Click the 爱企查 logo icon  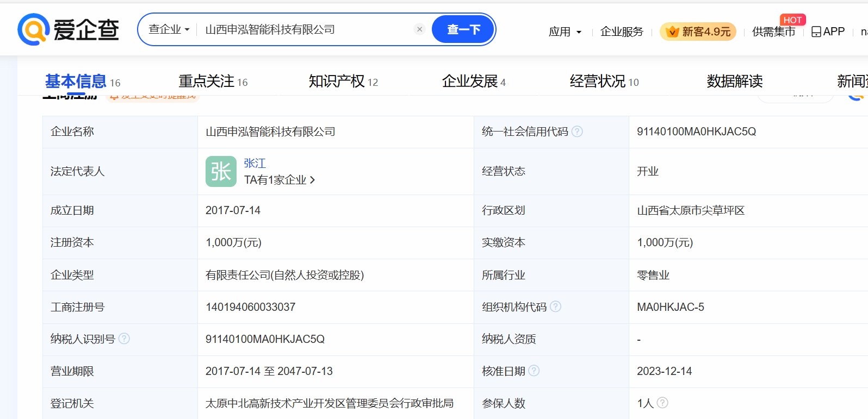point(34,29)
